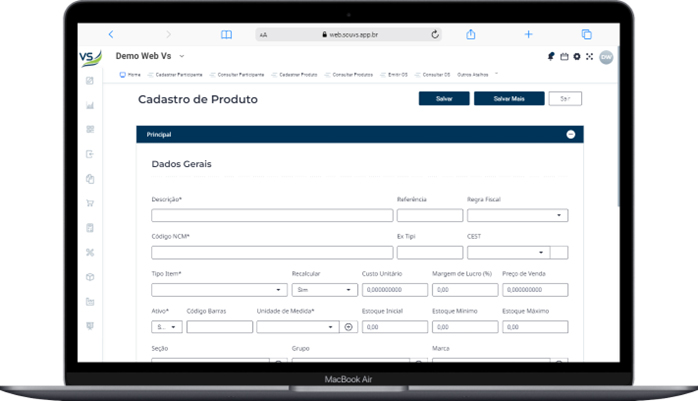Open sidebar shopping cart icon
The width and height of the screenshot is (698, 401).
click(x=90, y=203)
